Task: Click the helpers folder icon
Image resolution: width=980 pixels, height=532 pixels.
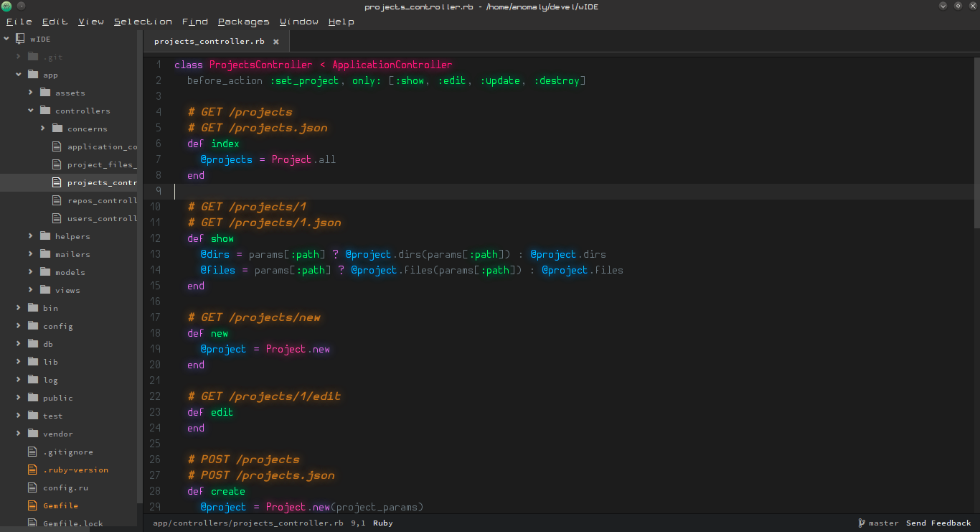Action: (x=45, y=236)
